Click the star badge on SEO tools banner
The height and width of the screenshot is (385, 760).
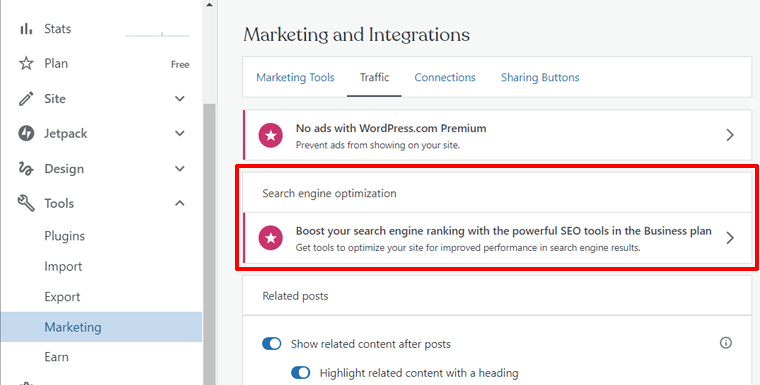(270, 238)
